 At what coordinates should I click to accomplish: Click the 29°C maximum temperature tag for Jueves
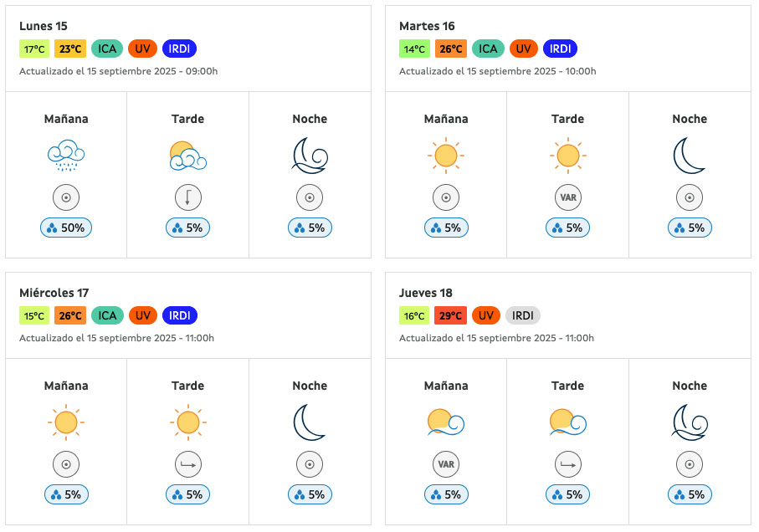tap(451, 316)
